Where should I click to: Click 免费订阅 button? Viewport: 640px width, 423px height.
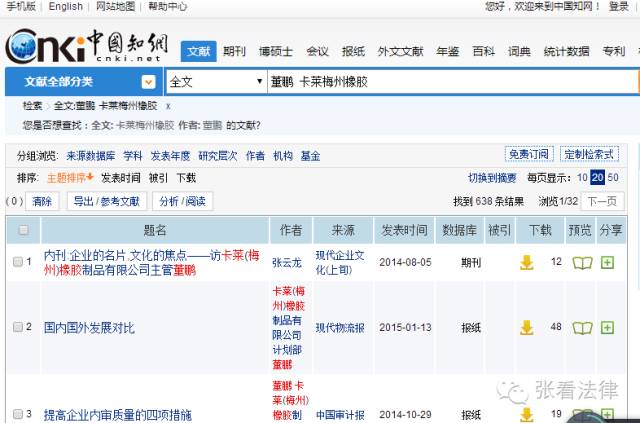[529, 154]
